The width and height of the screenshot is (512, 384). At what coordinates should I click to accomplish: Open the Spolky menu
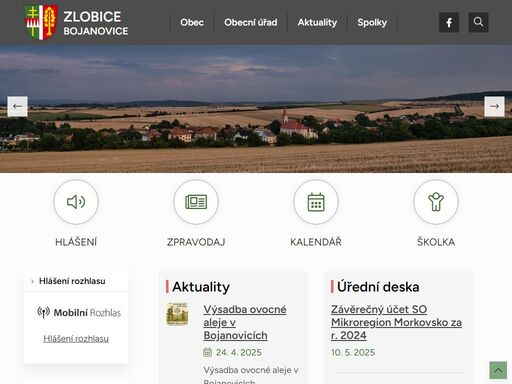(x=372, y=22)
